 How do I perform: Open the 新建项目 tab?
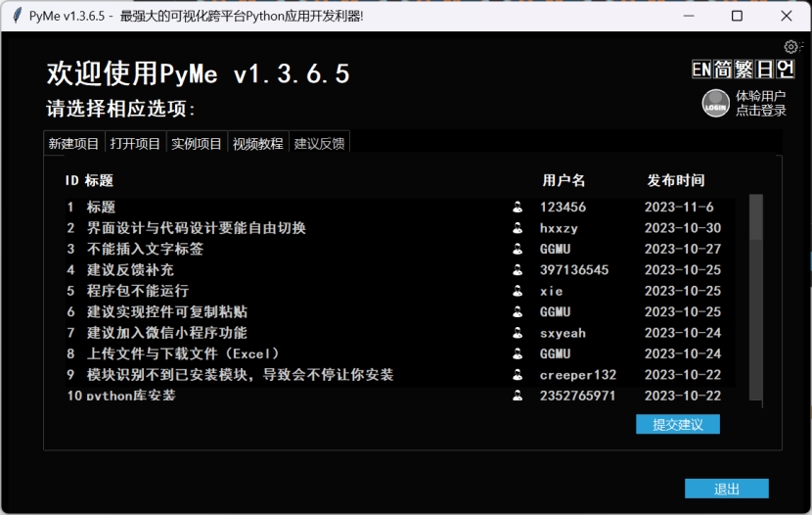coord(74,143)
